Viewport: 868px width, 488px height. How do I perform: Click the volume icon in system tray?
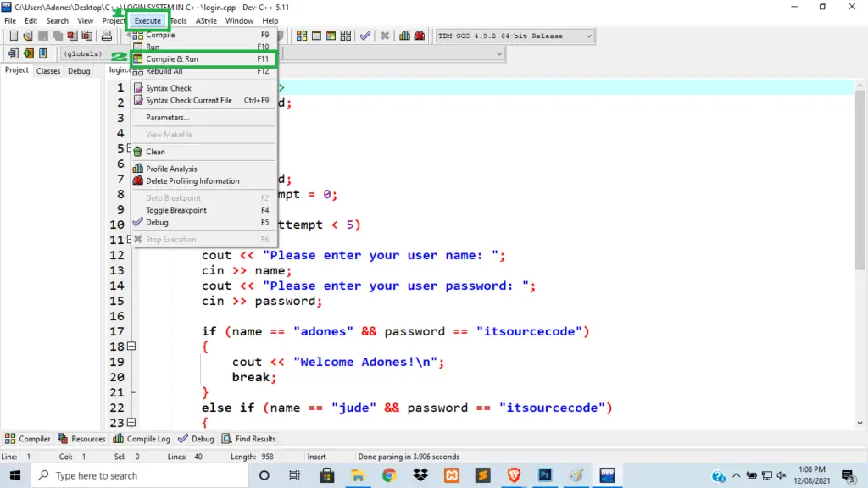click(782, 475)
